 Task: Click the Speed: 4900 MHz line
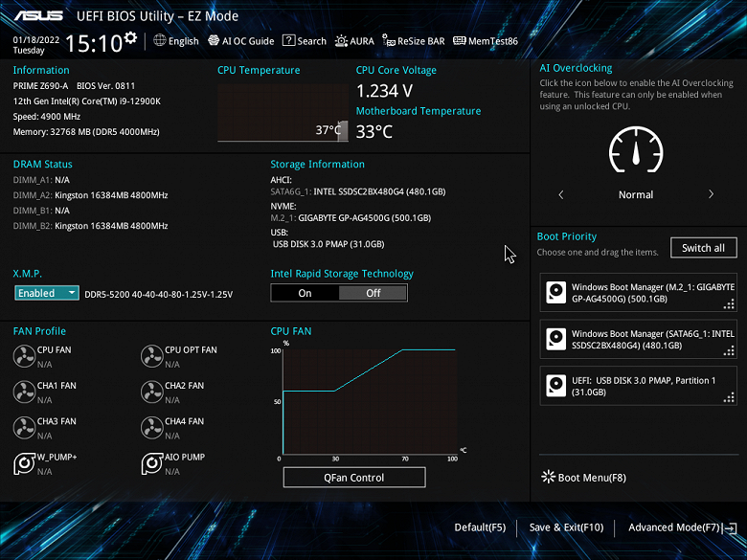[47, 117]
